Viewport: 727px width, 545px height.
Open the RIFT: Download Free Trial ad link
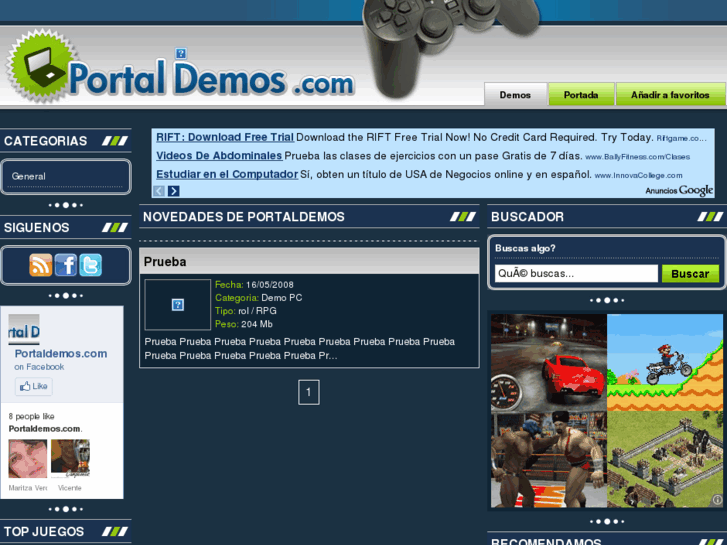(x=225, y=137)
